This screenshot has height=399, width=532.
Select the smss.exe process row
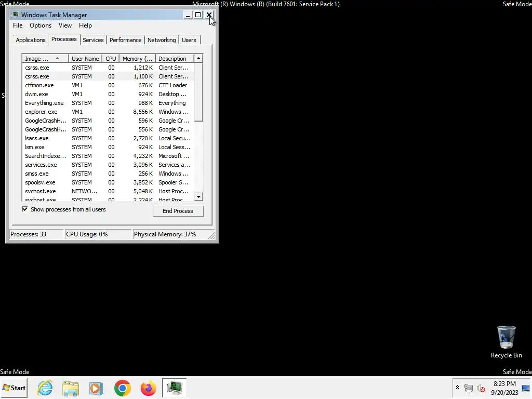point(108,174)
